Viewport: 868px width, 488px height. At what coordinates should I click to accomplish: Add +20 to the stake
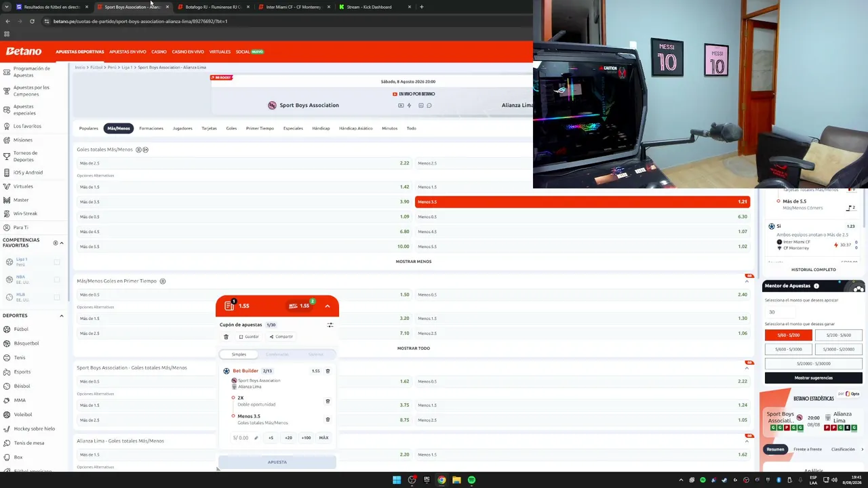(288, 438)
